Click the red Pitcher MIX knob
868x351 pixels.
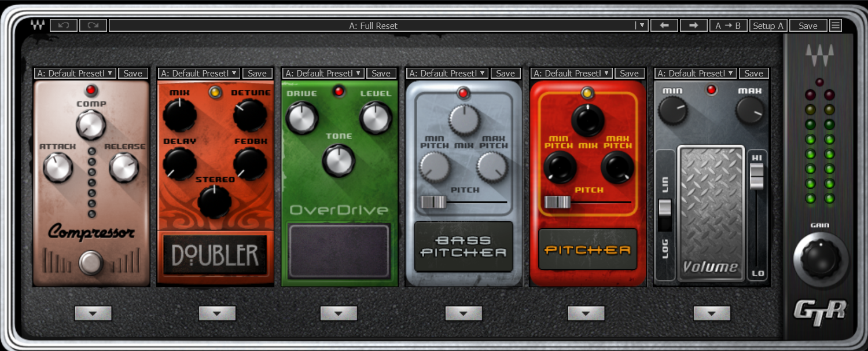[x=588, y=120]
